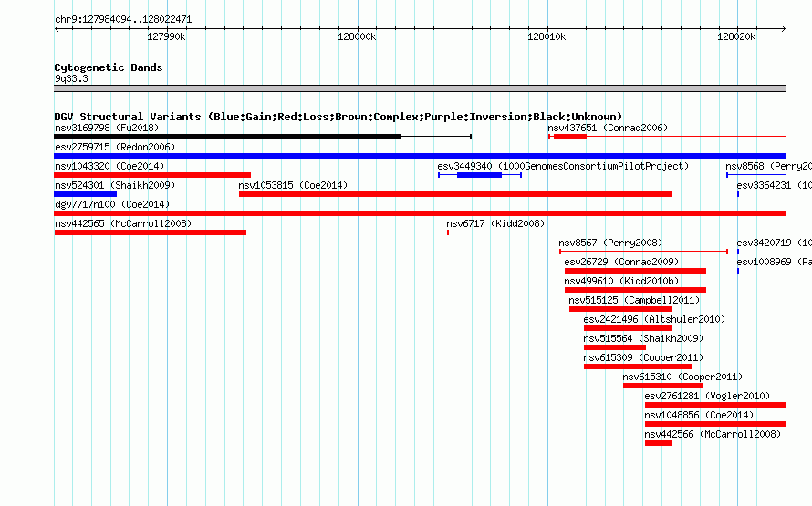Click the red nsv615309 loss bar
Image resolution: width=812 pixels, height=506 pixels.
(638, 367)
